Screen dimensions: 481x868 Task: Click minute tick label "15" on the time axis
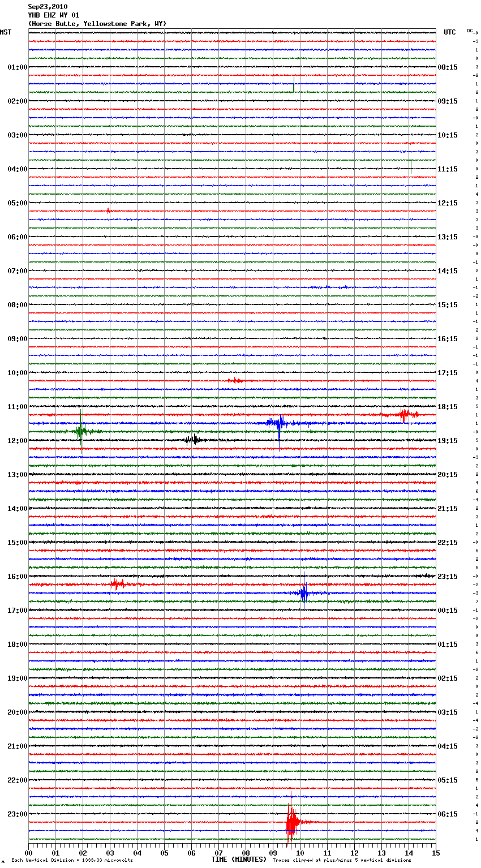pyautogui.click(x=436, y=853)
